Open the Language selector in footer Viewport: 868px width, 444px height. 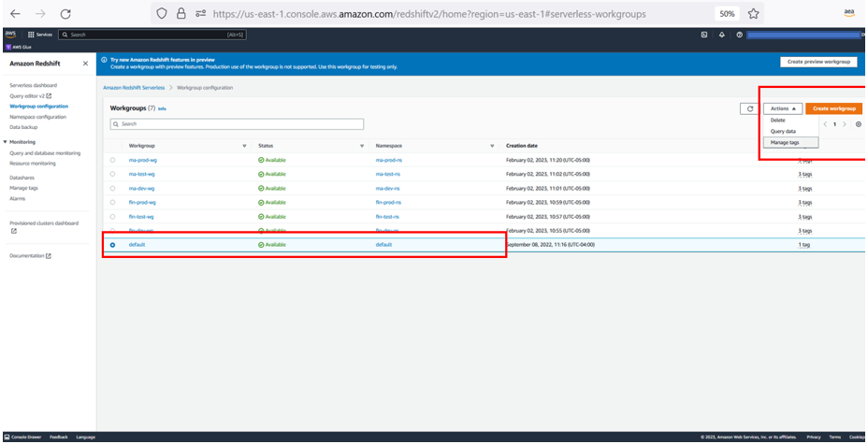click(x=86, y=437)
